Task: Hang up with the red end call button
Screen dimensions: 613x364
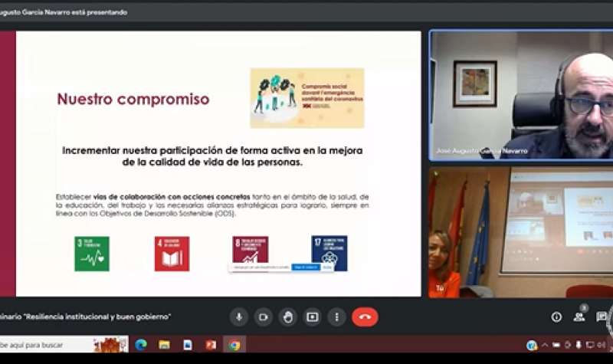Action: pos(365,316)
